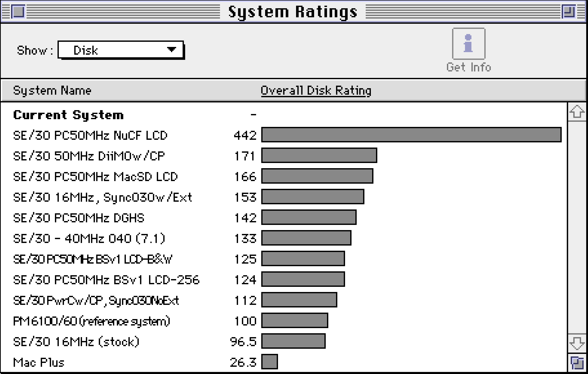Select SE/30 PC50MHz BSv1 LCD-B&W row
Image resolution: width=588 pixels, height=374 pixels.
click(284, 259)
